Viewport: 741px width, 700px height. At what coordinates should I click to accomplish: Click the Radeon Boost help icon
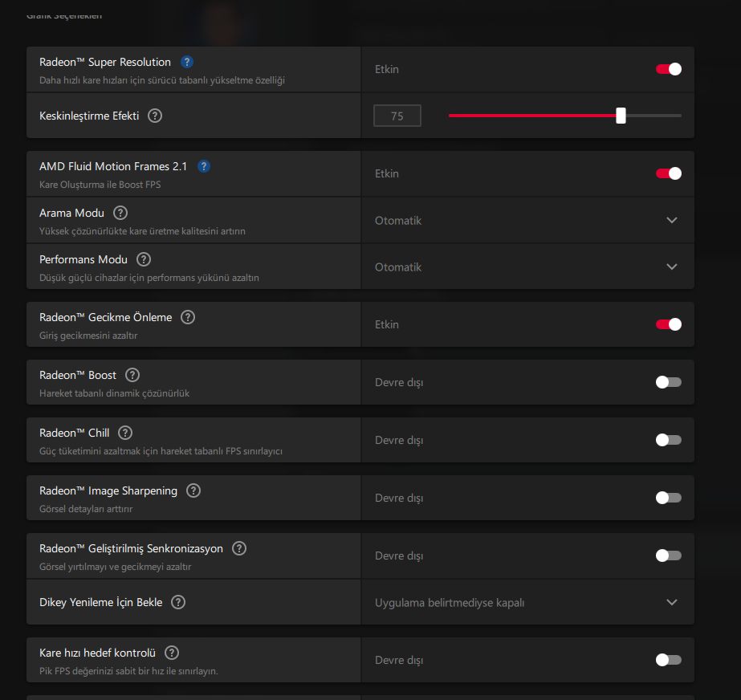tap(132, 375)
